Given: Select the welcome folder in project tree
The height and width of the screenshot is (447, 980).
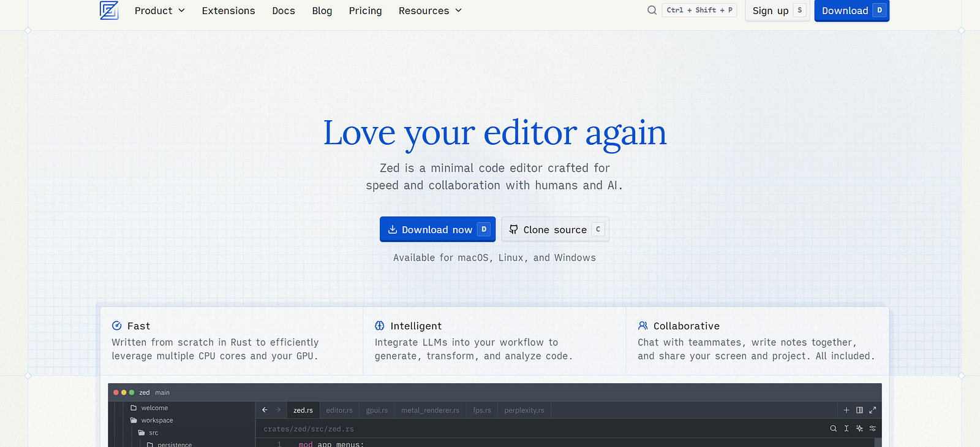Looking at the screenshot, I should click(x=149, y=408).
